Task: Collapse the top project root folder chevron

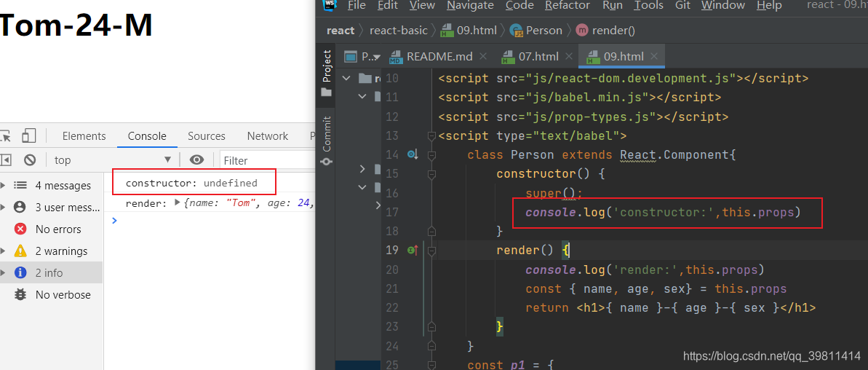Action: (x=346, y=78)
